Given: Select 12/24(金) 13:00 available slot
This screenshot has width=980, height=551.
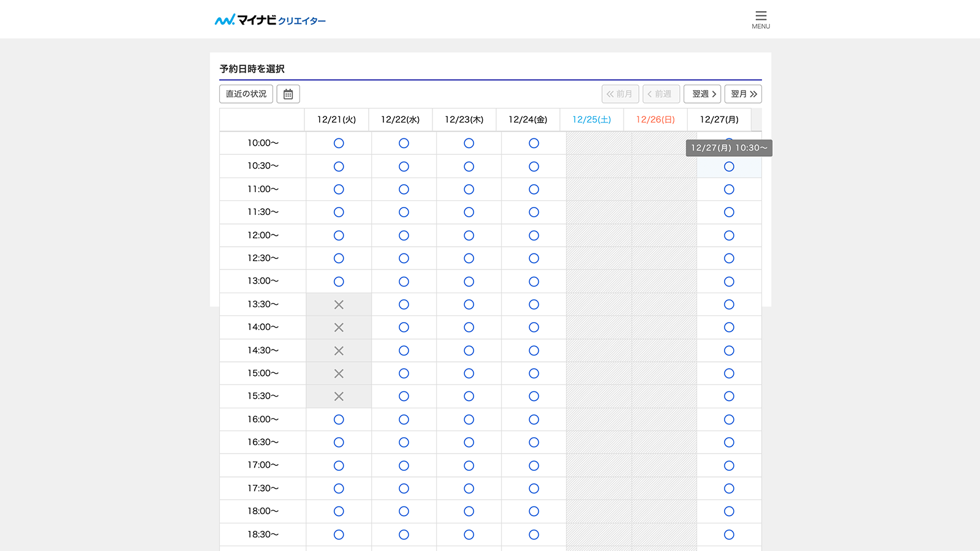Looking at the screenshot, I should 533,282.
